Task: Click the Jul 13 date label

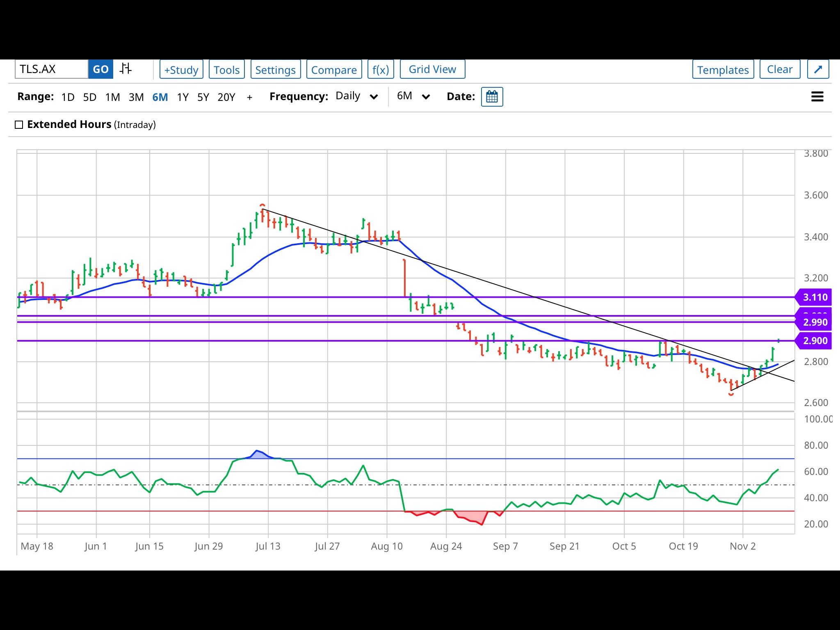Action: pos(268,546)
